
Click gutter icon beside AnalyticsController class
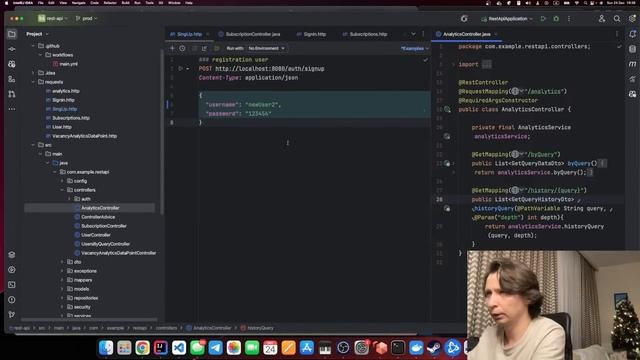coord(447,109)
